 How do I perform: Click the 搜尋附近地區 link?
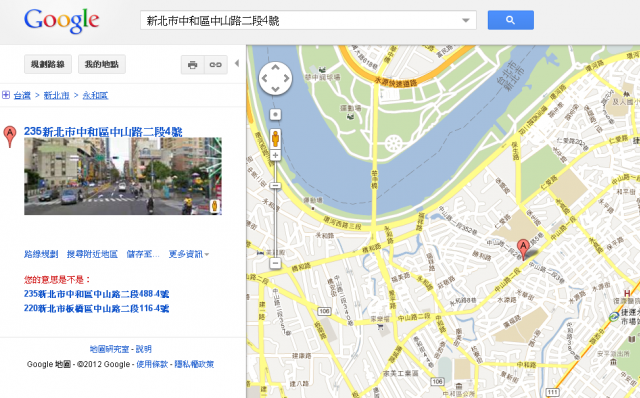(x=92, y=254)
